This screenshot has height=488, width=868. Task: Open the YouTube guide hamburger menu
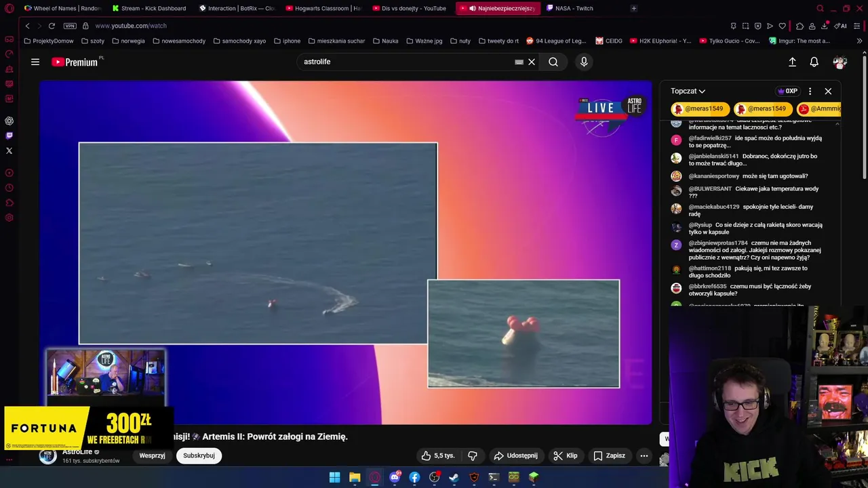pos(35,62)
